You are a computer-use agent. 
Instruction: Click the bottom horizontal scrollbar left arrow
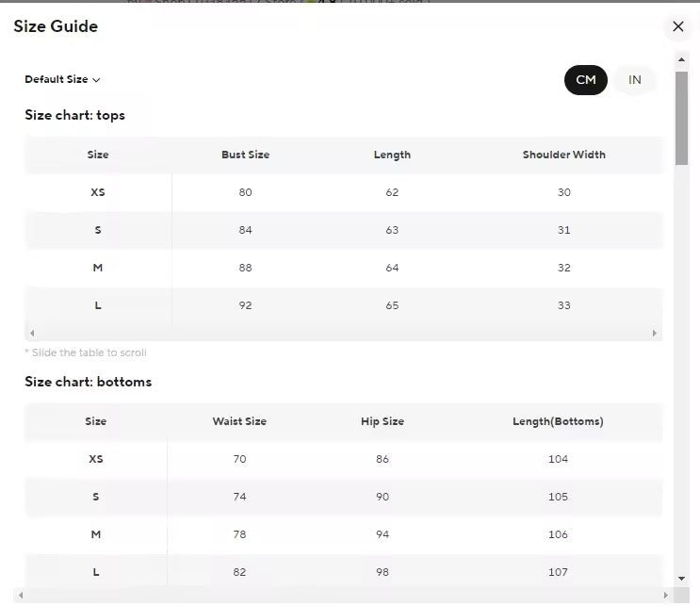pos(21,596)
